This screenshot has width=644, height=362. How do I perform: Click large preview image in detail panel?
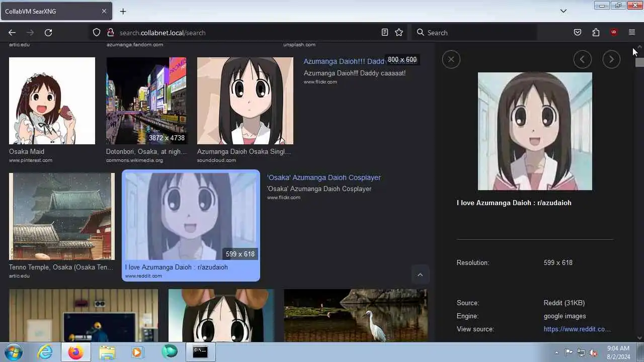pyautogui.click(x=535, y=131)
